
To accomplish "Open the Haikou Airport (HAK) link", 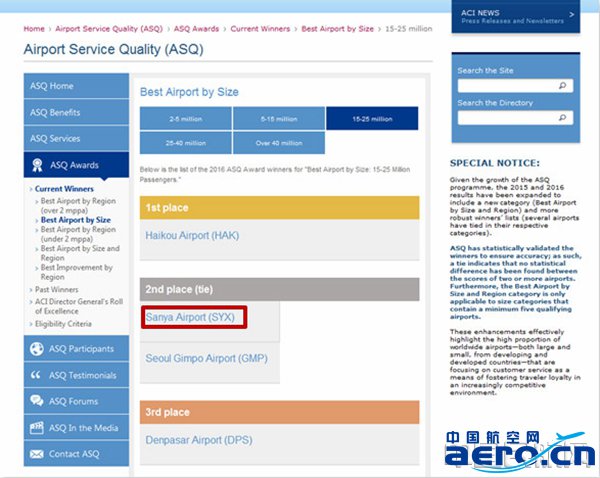I will click(x=192, y=235).
